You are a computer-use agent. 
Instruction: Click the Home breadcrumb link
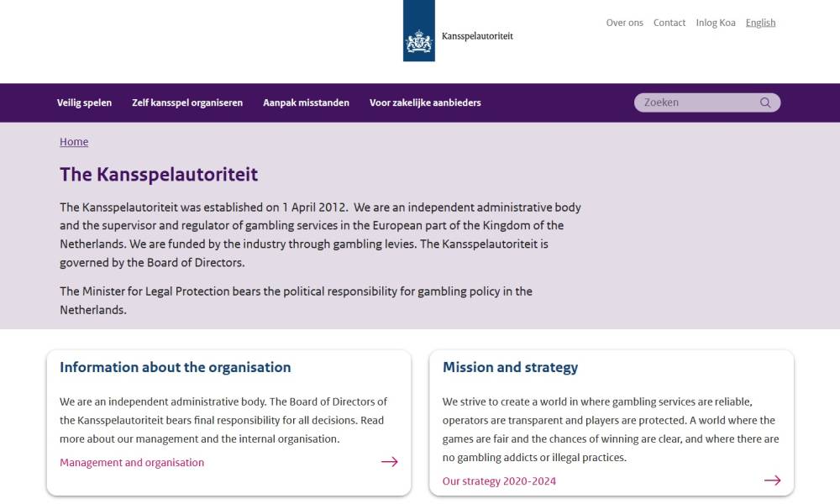click(74, 142)
